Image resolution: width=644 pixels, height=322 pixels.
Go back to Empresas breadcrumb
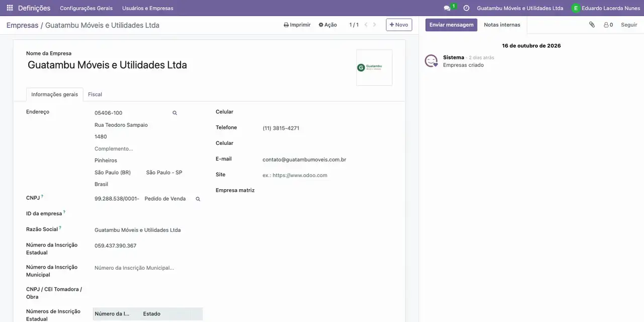[22, 25]
